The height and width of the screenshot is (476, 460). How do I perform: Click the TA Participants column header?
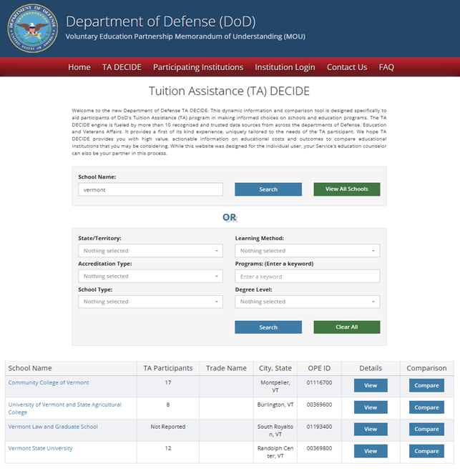click(168, 368)
